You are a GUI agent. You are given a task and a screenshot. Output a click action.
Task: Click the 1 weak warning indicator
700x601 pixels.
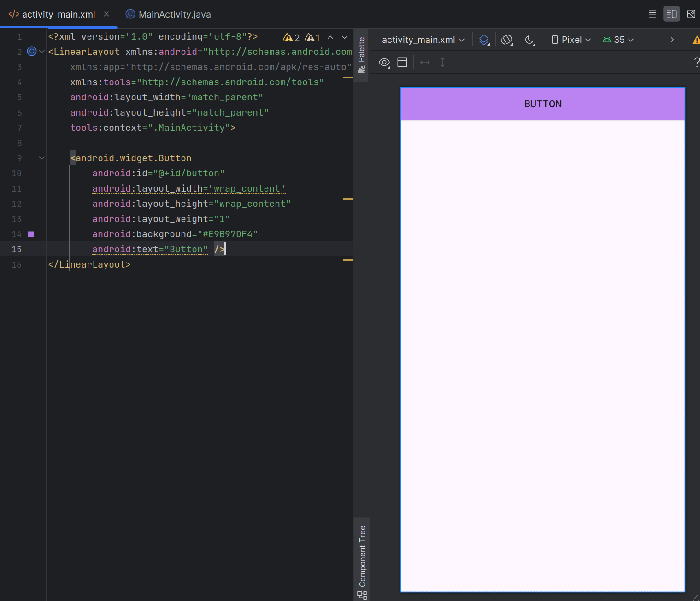coord(312,37)
